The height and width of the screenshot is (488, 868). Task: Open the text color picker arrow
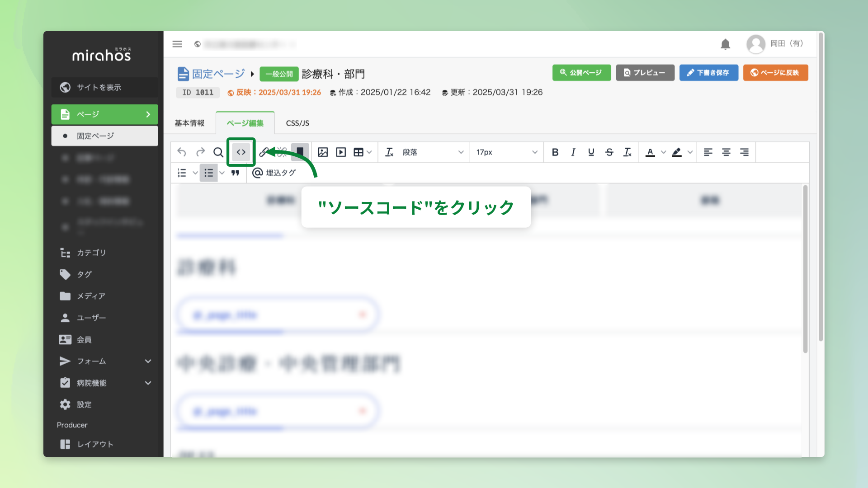coord(663,152)
